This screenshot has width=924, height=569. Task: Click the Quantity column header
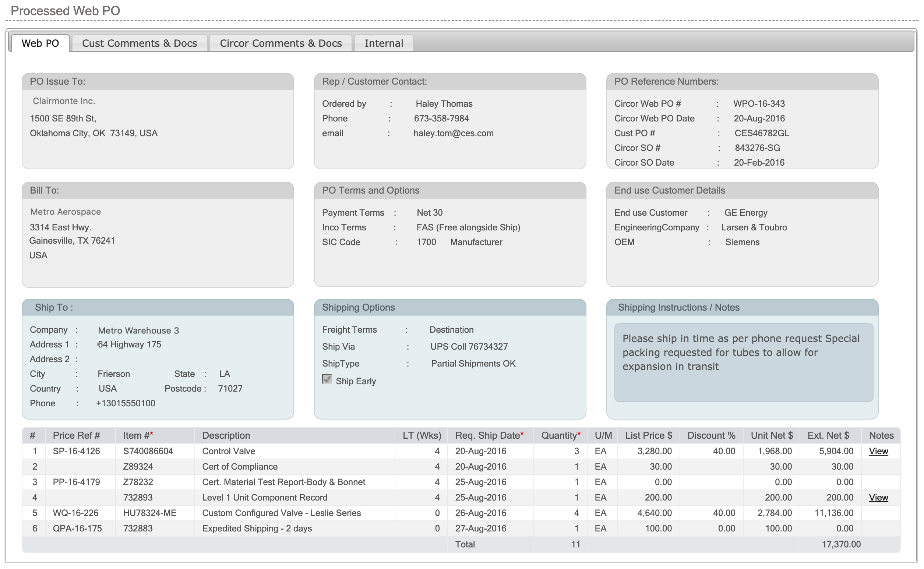tap(561, 435)
